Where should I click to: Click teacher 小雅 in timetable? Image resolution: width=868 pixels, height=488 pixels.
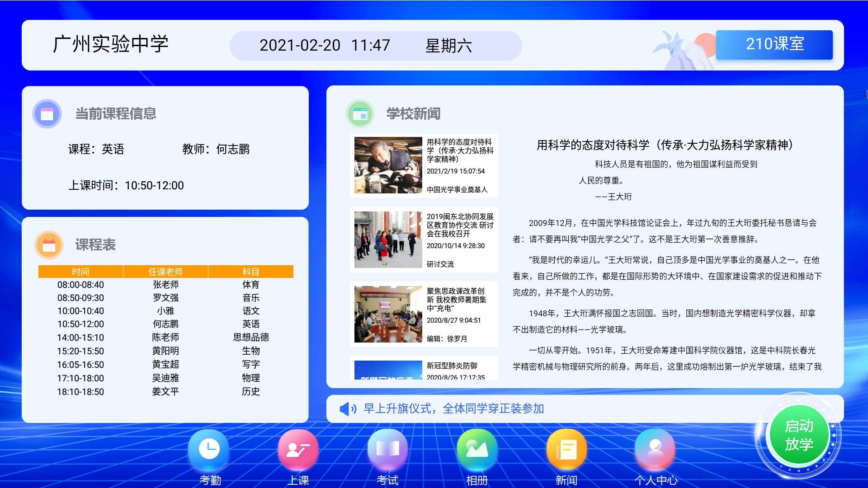(x=165, y=311)
